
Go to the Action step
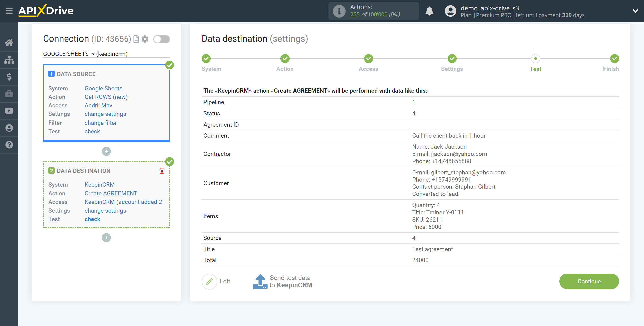tap(285, 59)
